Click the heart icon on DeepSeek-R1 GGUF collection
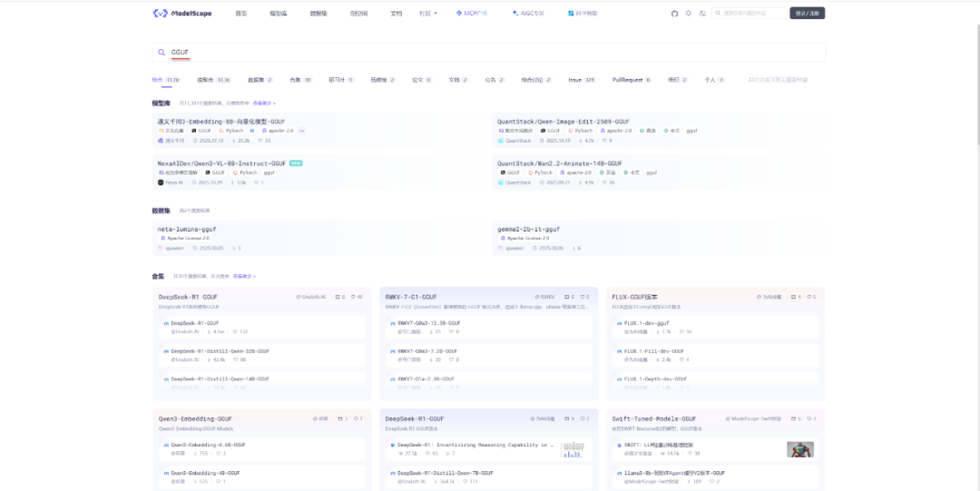This screenshot has width=980, height=491. (353, 297)
